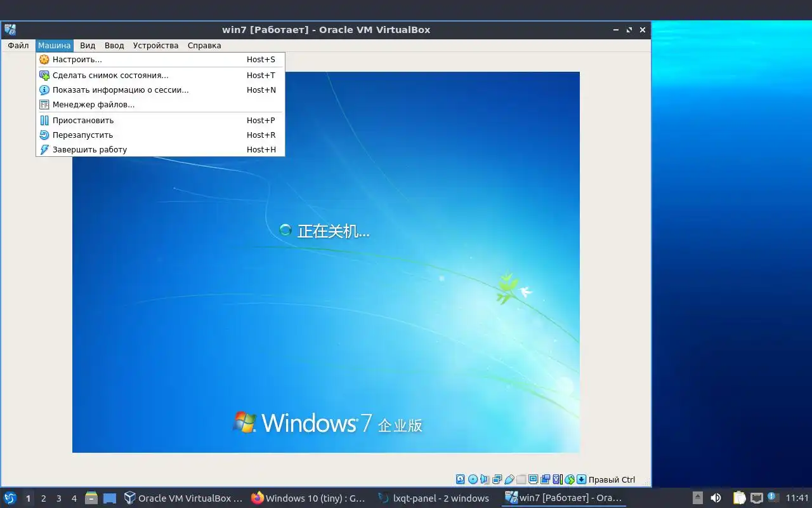Click keyboard capture arrow icon

click(x=581, y=479)
